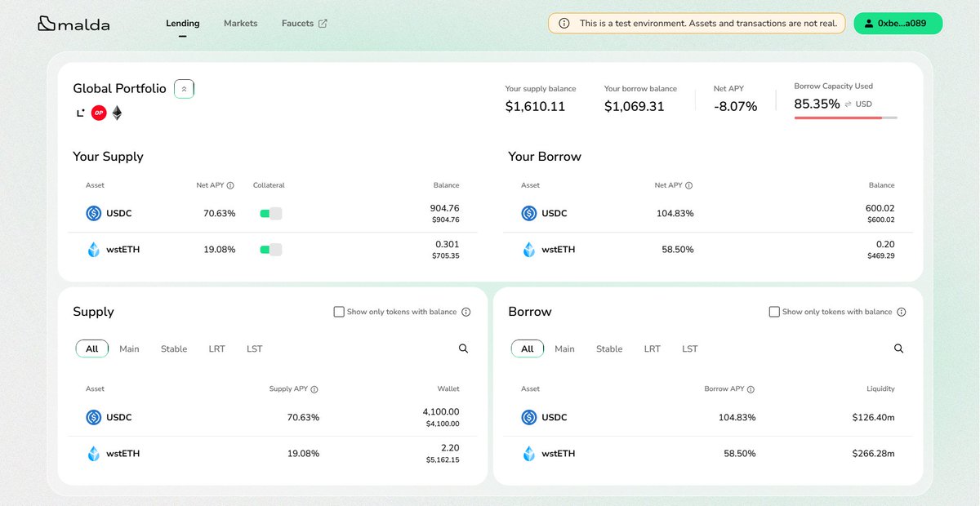
Task: Select the Main filter in Borrow
Action: (x=564, y=348)
